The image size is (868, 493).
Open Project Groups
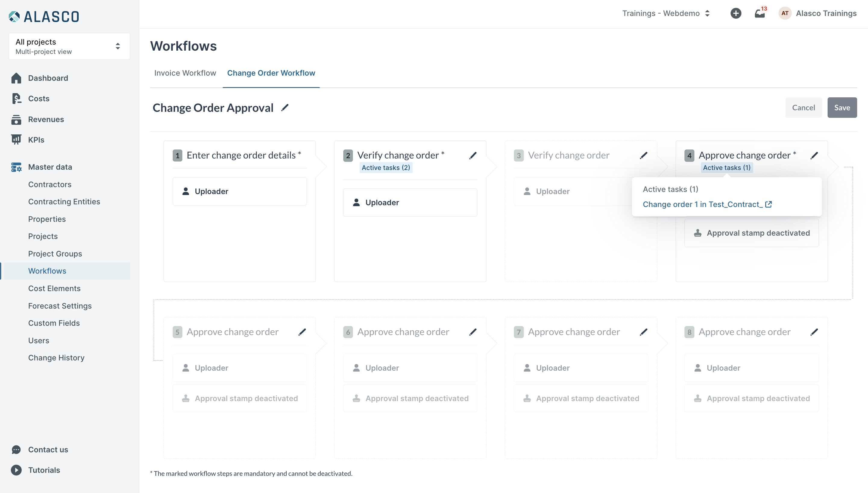(x=55, y=254)
